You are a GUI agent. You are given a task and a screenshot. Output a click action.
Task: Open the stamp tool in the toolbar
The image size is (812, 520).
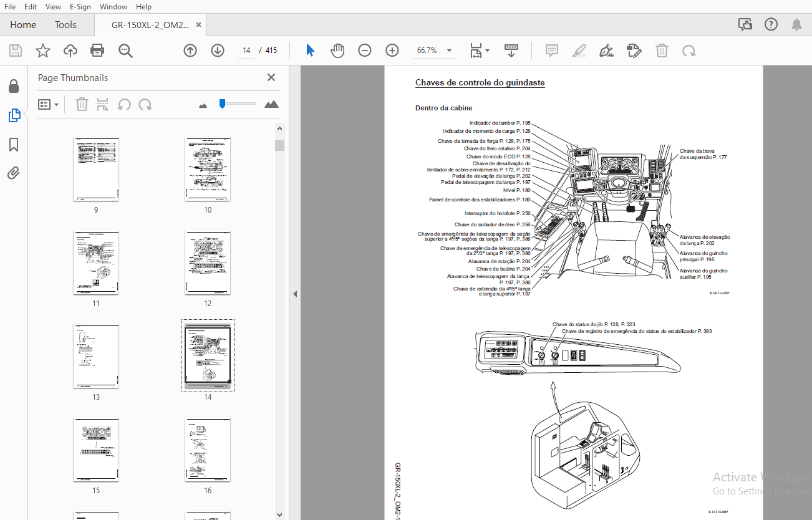[634, 51]
